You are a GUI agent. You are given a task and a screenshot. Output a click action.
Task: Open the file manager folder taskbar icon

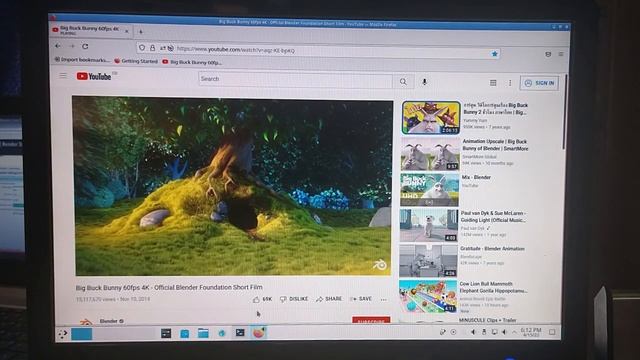pos(203,333)
